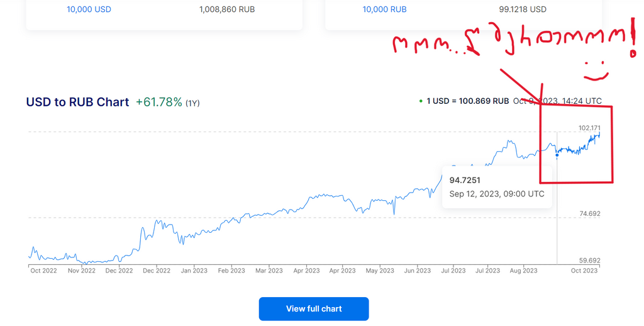Open the 10,000 RUB conversion link
The image size is (644, 326).
385,9
